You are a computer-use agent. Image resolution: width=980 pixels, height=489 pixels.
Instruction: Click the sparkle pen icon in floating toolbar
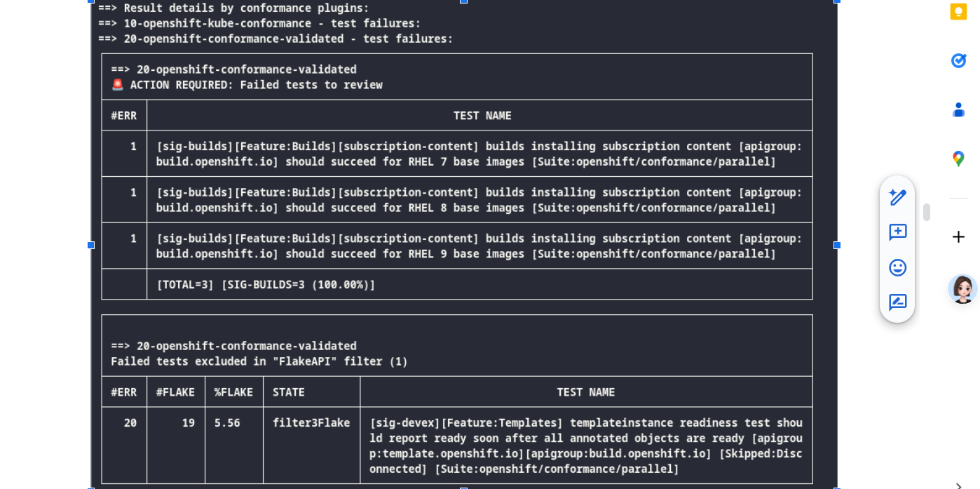coord(897,197)
